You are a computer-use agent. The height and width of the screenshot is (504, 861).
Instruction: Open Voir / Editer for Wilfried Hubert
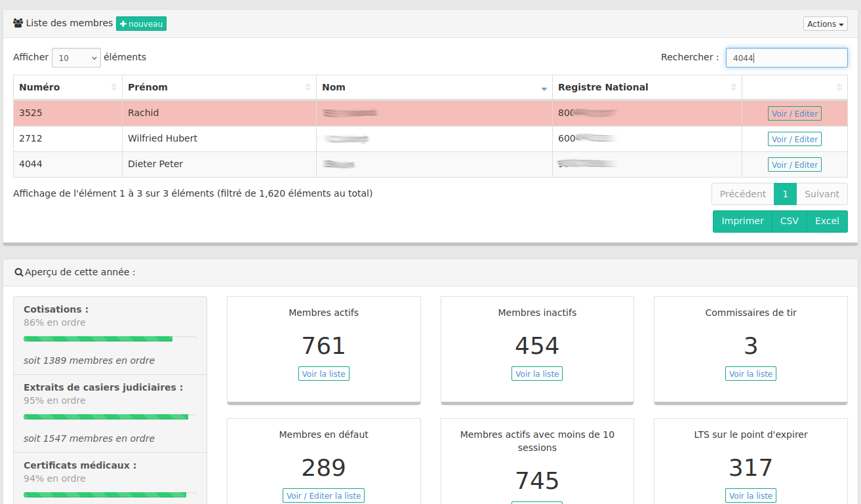[x=794, y=139]
